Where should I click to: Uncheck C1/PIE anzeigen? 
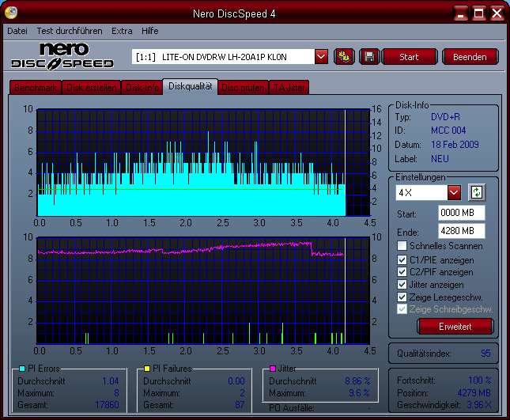pos(402,260)
